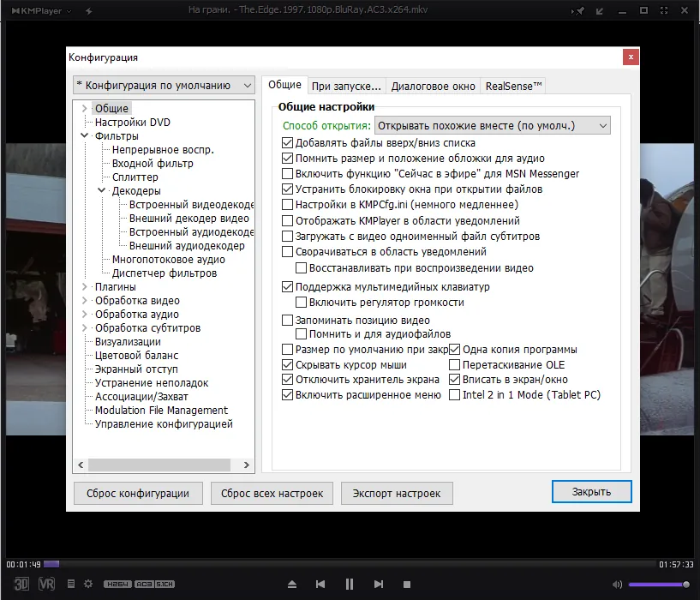Switch to При запуске... tab
The height and width of the screenshot is (600, 700).
click(x=346, y=87)
